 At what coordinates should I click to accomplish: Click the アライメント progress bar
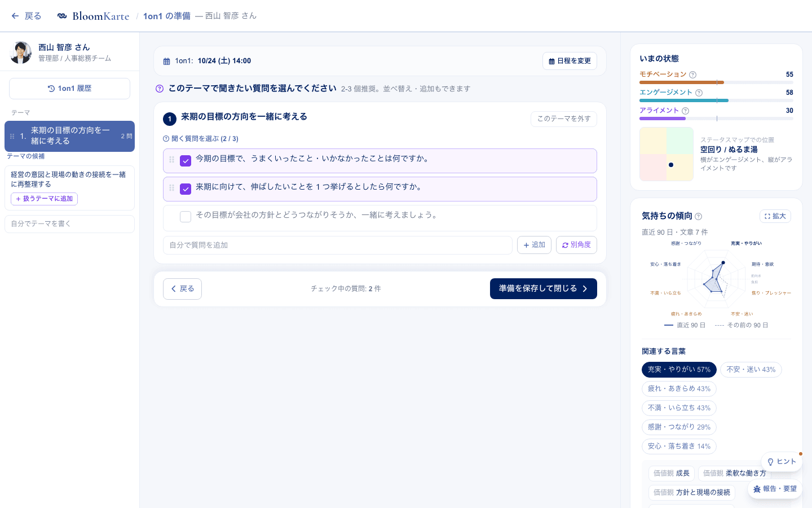click(x=716, y=119)
